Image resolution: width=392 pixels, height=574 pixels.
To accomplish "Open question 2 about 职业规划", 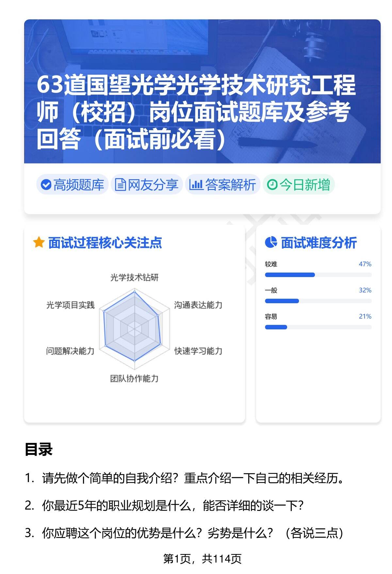I will click(x=172, y=506).
